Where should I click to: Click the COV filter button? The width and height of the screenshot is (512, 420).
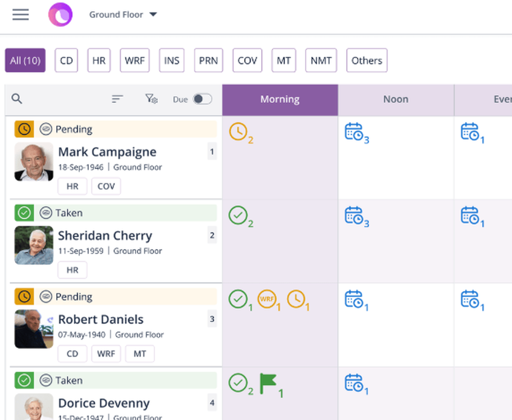247,60
